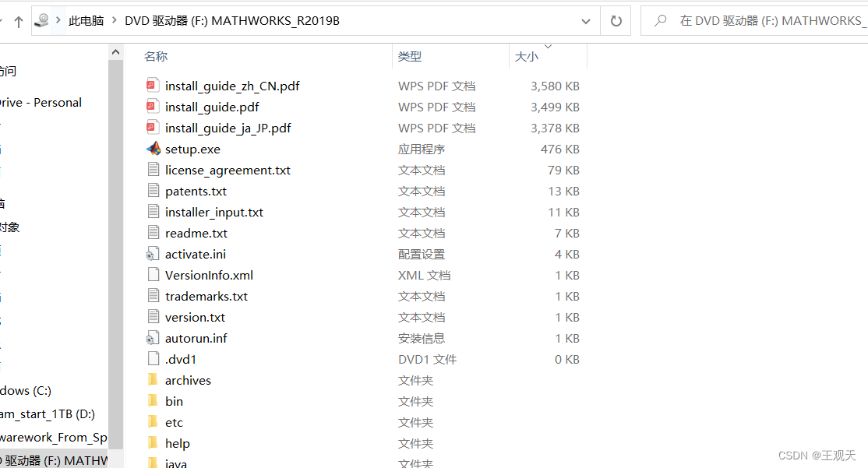Select the patents.txt file name
This screenshot has width=868, height=468.
(196, 192)
